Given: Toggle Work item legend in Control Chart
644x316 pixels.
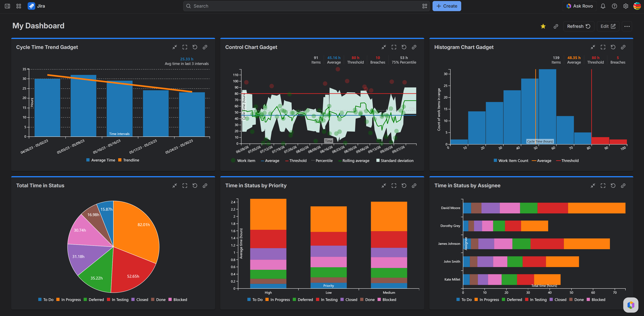Looking at the screenshot, I should tap(243, 160).
